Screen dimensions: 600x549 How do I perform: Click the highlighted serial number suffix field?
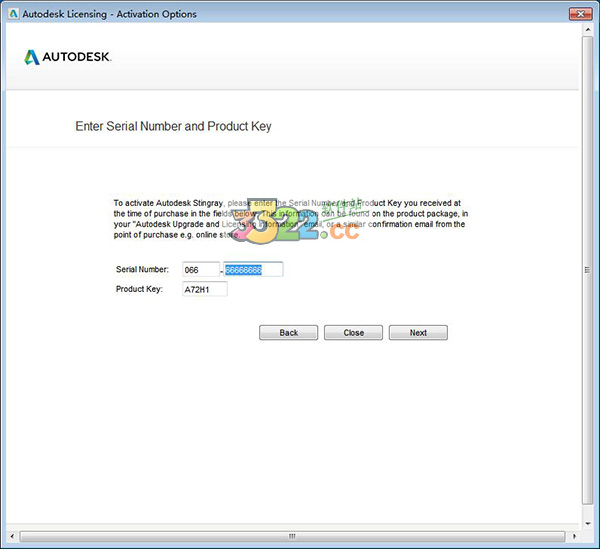253,269
